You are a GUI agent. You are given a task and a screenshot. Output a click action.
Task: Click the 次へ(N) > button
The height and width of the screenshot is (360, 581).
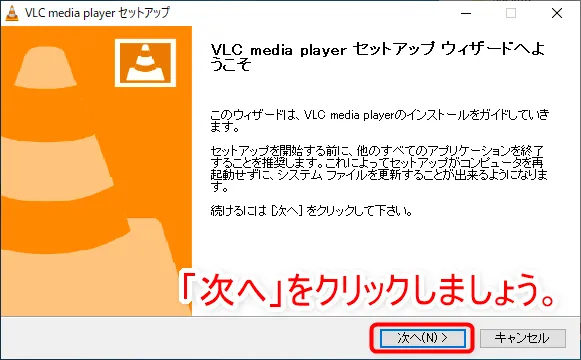click(x=422, y=338)
